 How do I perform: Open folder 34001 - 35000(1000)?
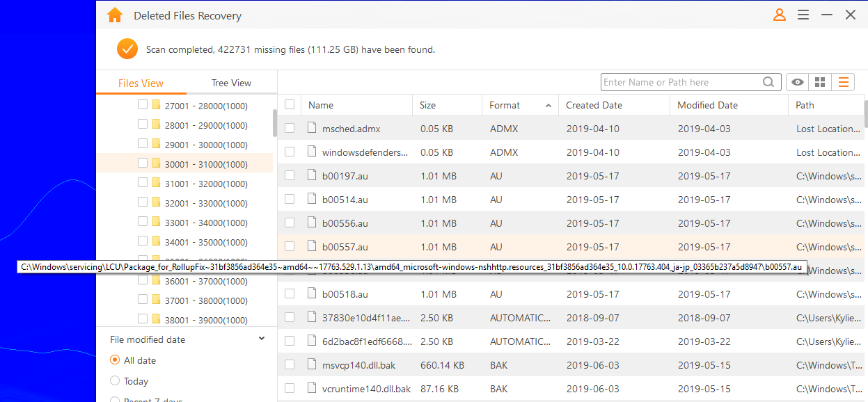coord(206,242)
